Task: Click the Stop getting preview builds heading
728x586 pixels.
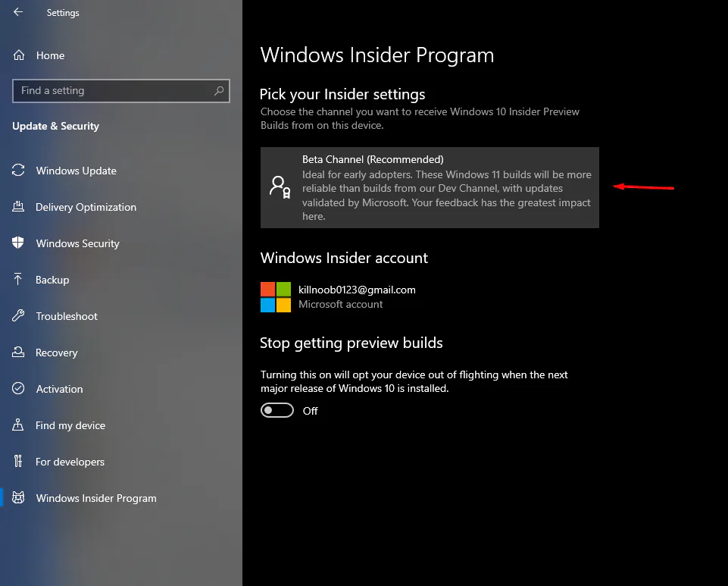Action: 351,343
